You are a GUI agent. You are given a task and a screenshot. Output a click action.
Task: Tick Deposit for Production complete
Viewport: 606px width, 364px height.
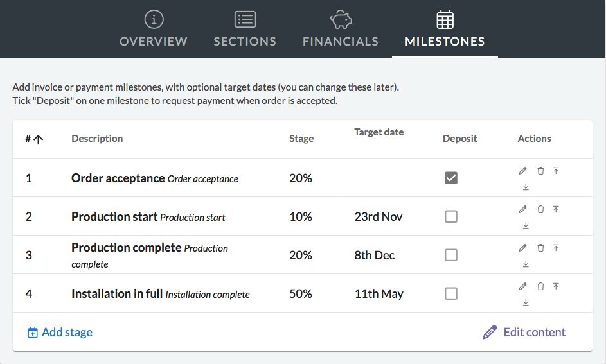451,255
